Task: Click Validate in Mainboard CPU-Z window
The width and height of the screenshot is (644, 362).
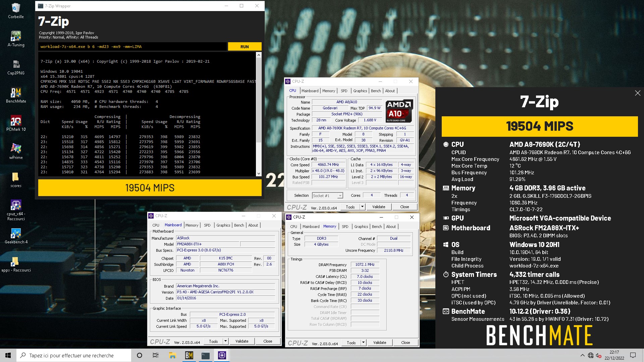Action: 242,341
